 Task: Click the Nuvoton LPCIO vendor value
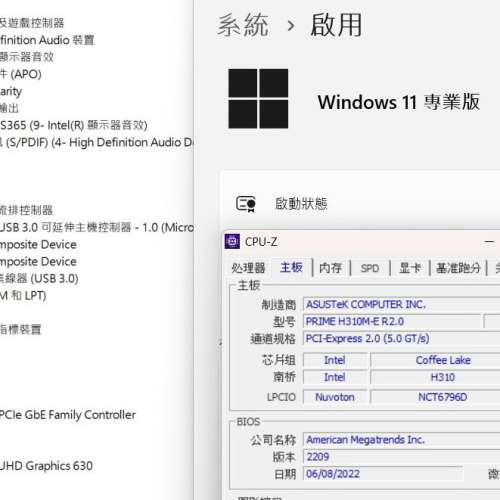pyautogui.click(x=335, y=397)
